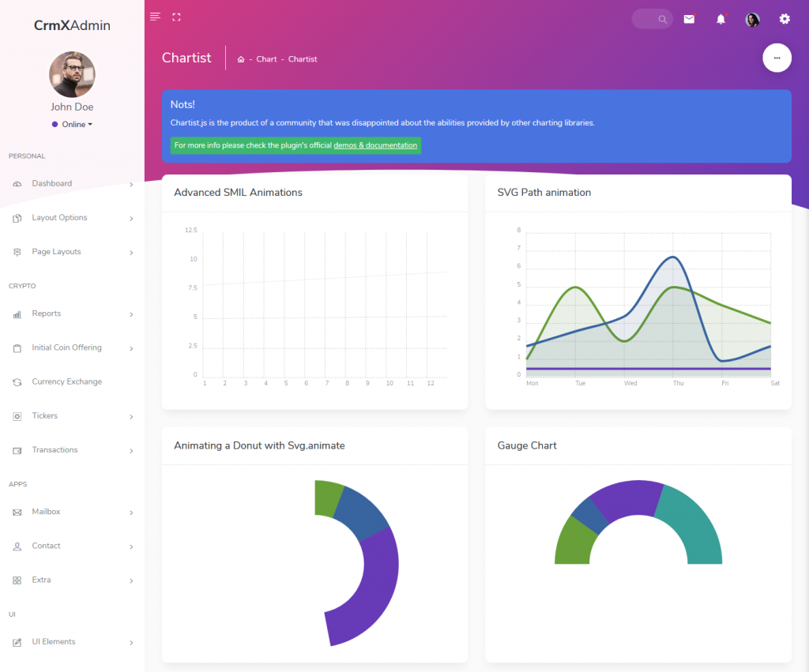Click the notification bell icon
Viewport: 809px width, 672px height.
coord(721,19)
